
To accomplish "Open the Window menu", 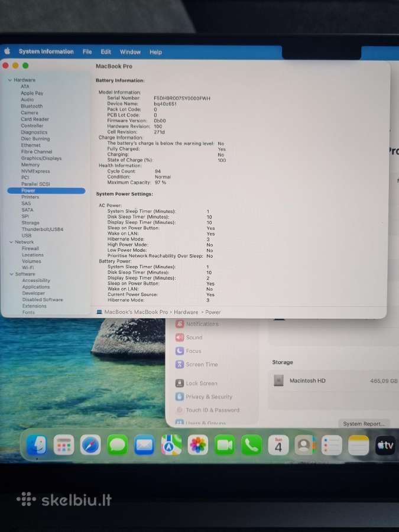I will point(130,52).
